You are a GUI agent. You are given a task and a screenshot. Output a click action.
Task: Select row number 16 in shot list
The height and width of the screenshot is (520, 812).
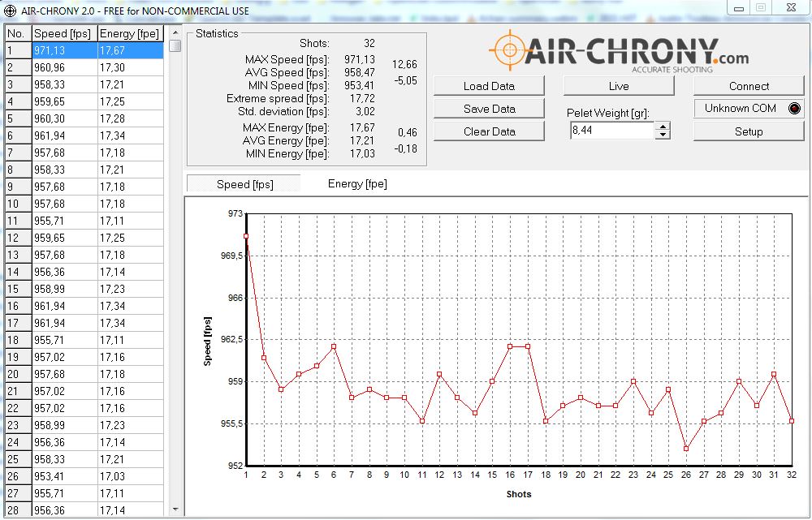(x=19, y=307)
